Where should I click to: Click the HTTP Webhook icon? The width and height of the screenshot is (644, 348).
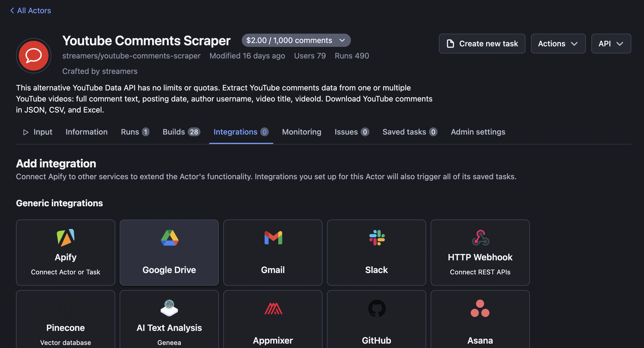pos(480,238)
